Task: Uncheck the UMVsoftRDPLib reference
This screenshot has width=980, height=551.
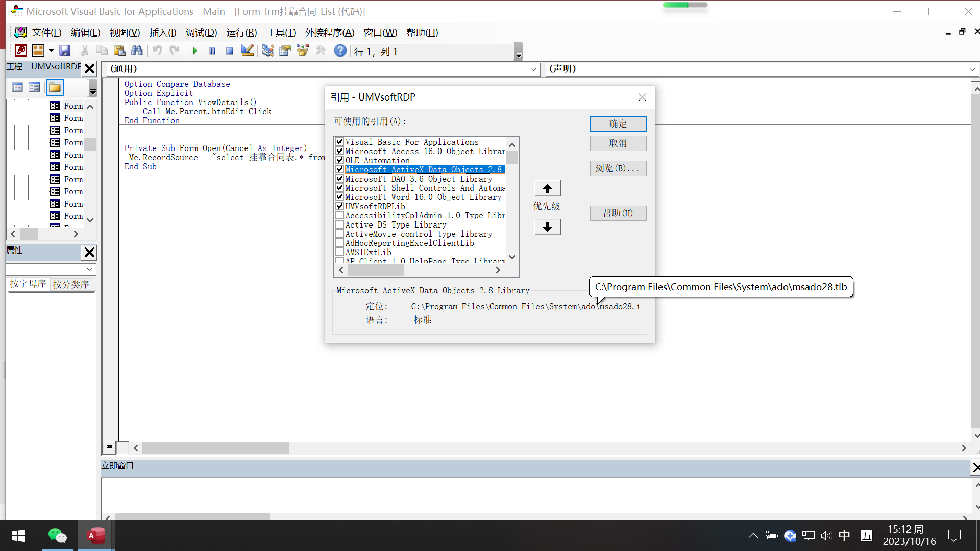Action: click(x=339, y=206)
